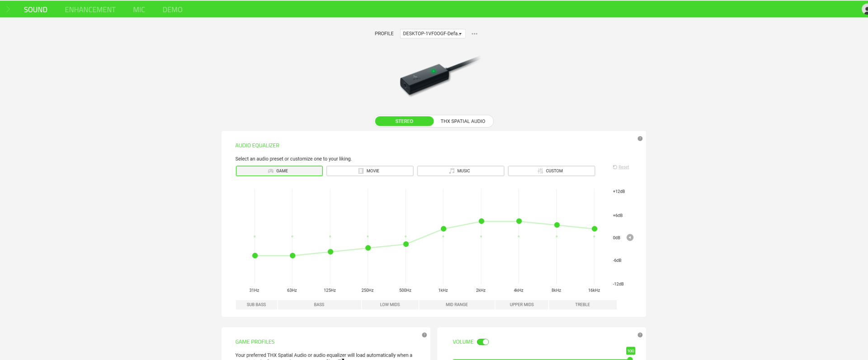Click the -6dB scale label

pyautogui.click(x=617, y=261)
